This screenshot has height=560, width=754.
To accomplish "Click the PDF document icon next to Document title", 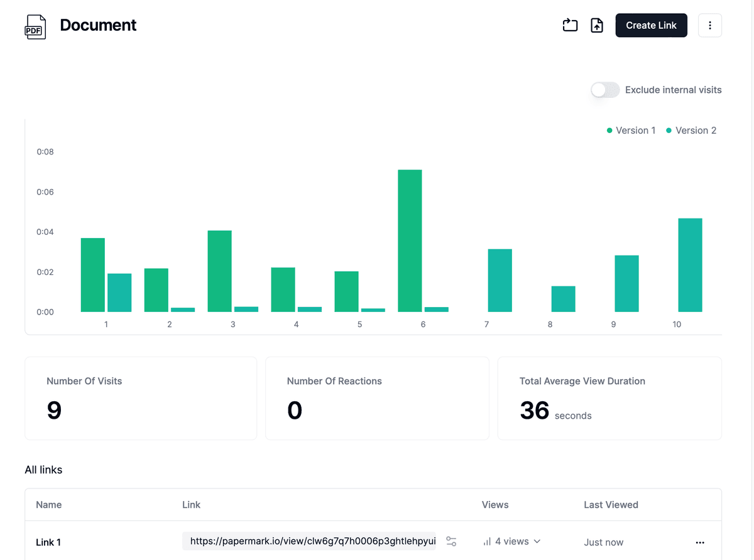I will coord(35,26).
